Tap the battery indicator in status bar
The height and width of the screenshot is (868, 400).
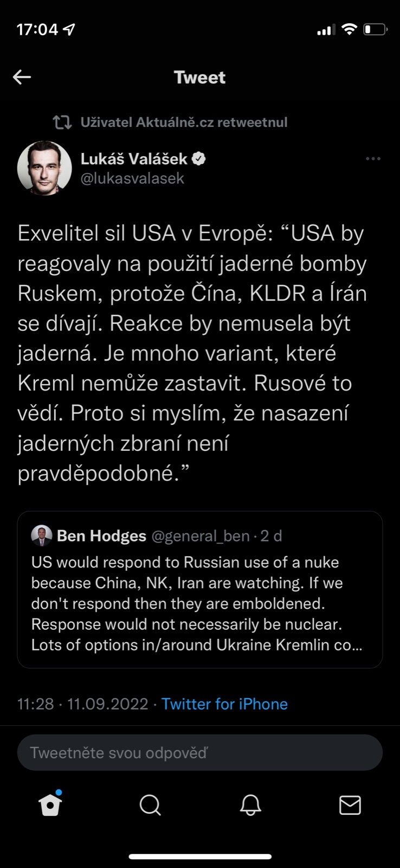tap(375, 29)
